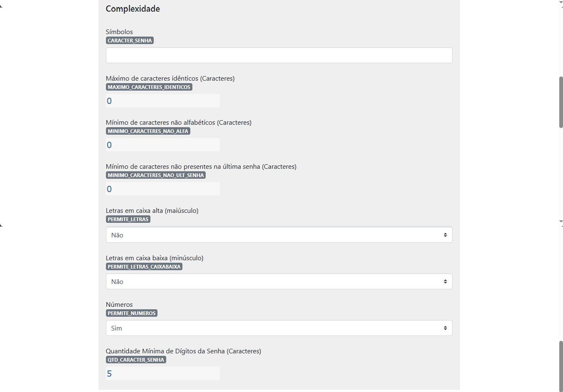The height and width of the screenshot is (392, 563).
Task: Click the Complexidade section heading
Action: [133, 9]
